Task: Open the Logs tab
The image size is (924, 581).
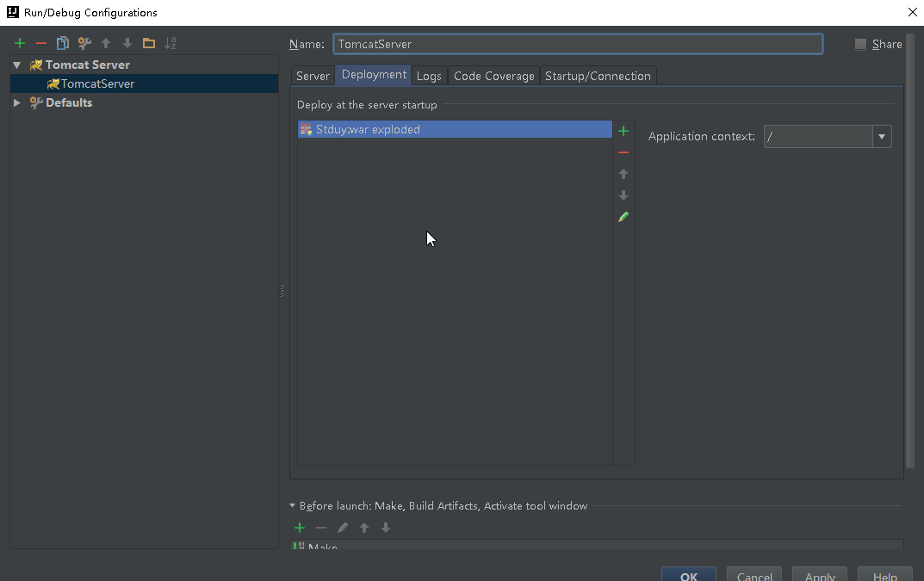Action: (x=429, y=76)
